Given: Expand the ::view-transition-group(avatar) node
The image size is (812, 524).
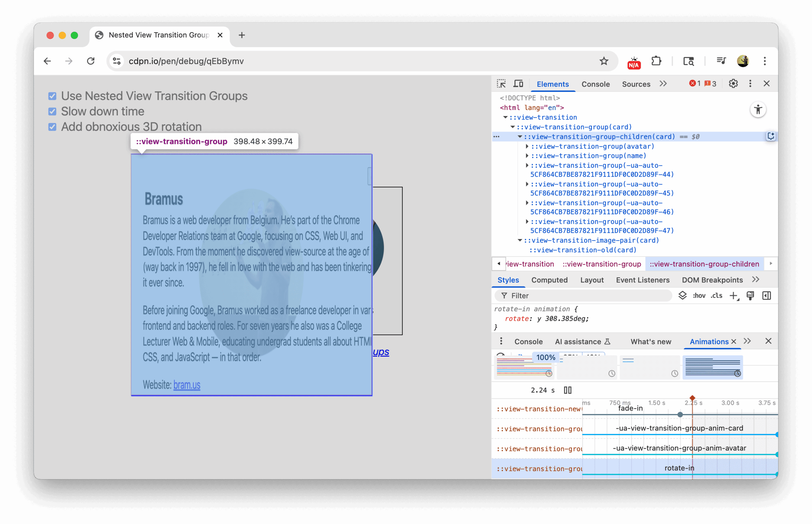Looking at the screenshot, I should [527, 146].
